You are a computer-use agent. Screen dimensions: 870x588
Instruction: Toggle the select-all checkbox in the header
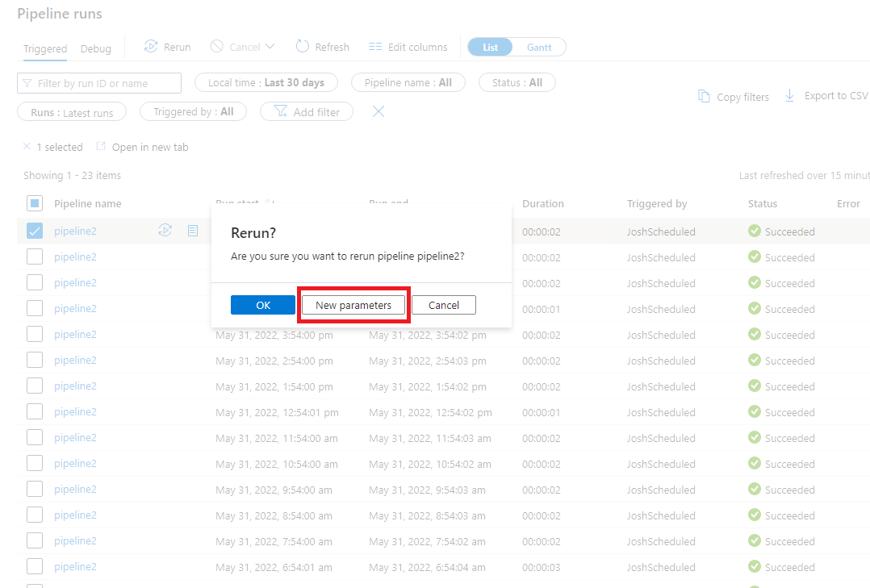(x=33, y=203)
